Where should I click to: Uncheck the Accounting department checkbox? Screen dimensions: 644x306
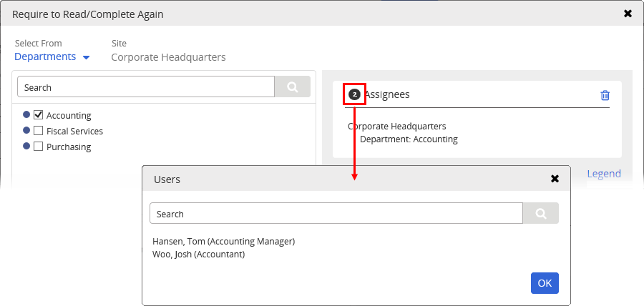(x=38, y=115)
